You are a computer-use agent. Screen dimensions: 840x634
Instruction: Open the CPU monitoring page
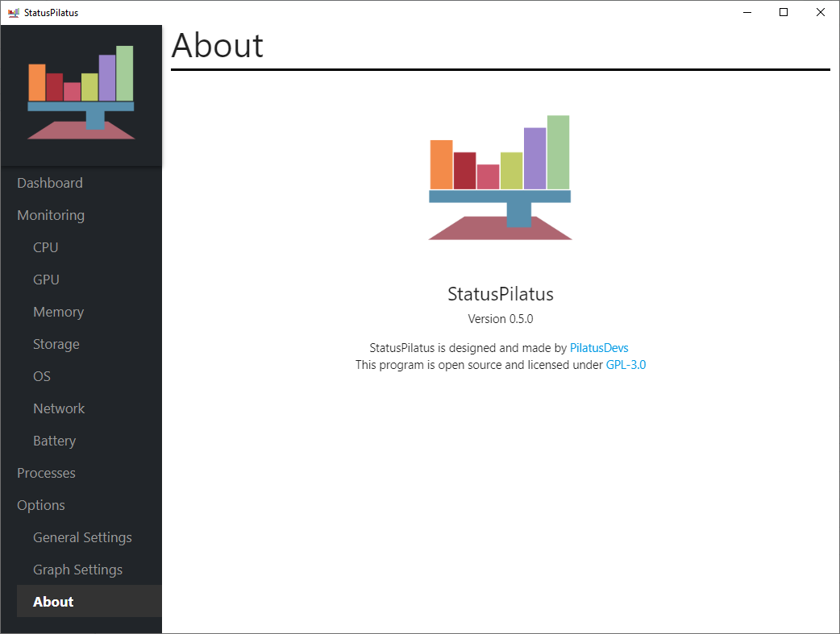(89, 247)
